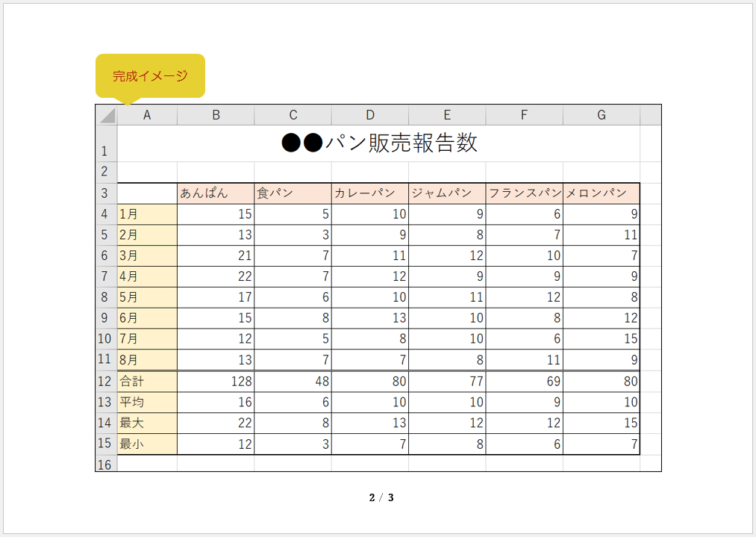Click the フランスパン header cell
The height and width of the screenshot is (537, 756).
(524, 193)
